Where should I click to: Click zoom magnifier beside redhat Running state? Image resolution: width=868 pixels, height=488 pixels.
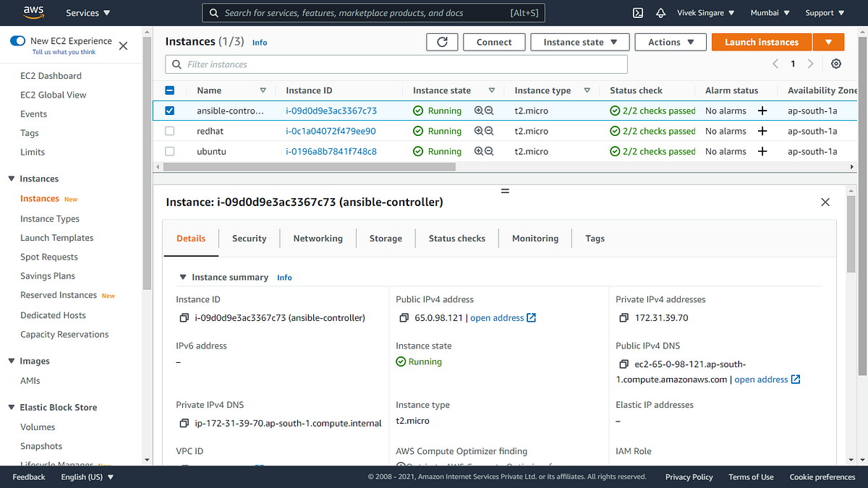tap(480, 131)
